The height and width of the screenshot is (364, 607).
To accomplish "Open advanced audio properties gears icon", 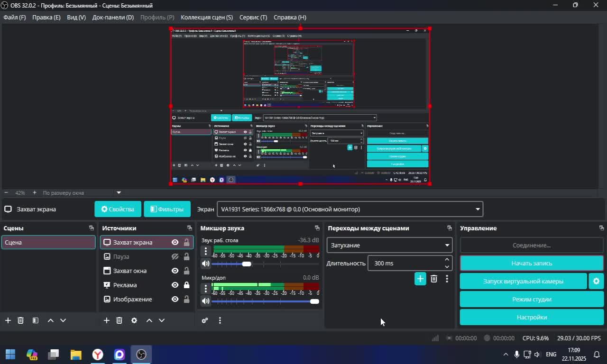I will click(x=205, y=320).
